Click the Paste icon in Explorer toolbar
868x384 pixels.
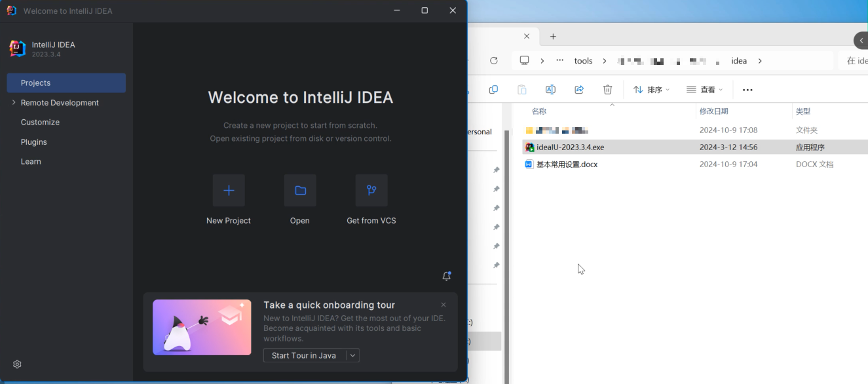coord(522,90)
